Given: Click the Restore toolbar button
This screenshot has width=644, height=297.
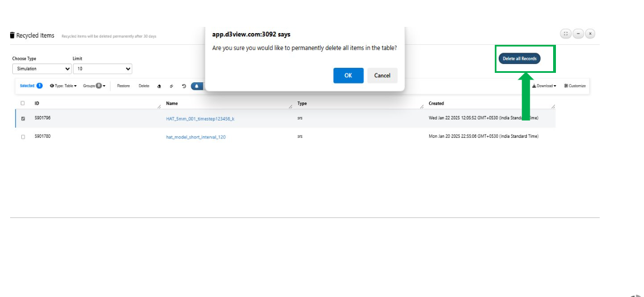Looking at the screenshot, I should [123, 86].
